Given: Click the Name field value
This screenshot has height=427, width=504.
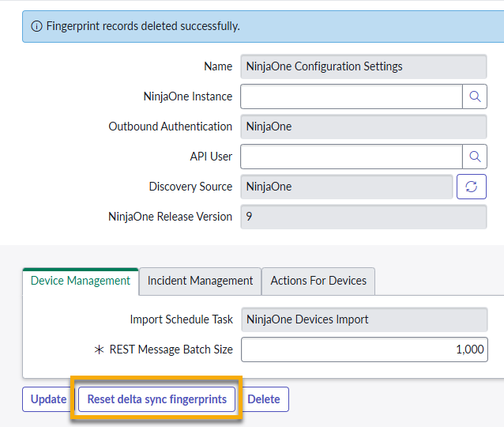Looking at the screenshot, I should 363,66.
